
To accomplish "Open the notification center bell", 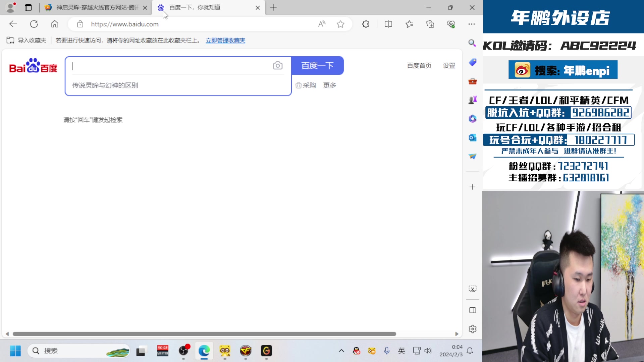I will tap(470, 351).
